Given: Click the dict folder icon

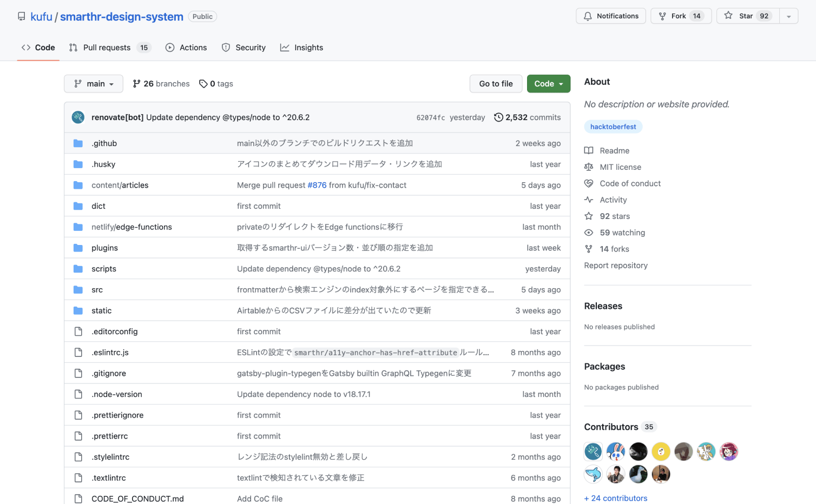Looking at the screenshot, I should tap(78, 206).
